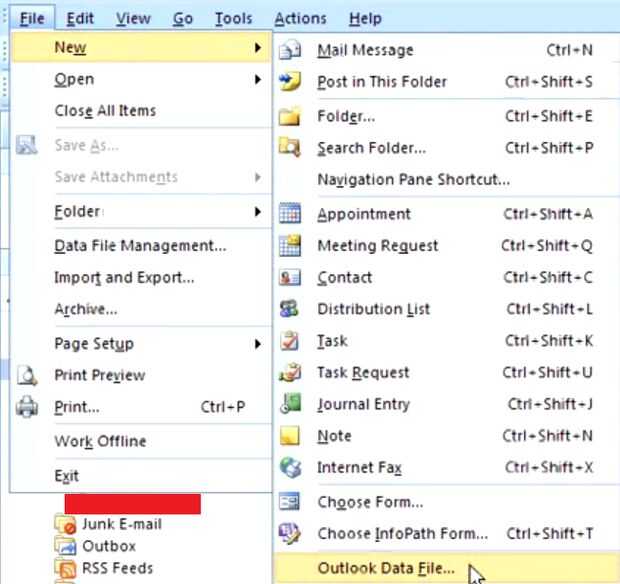Choose Print... Ctrl+P entry
Screen dimensions: 620x584
(x=142, y=406)
